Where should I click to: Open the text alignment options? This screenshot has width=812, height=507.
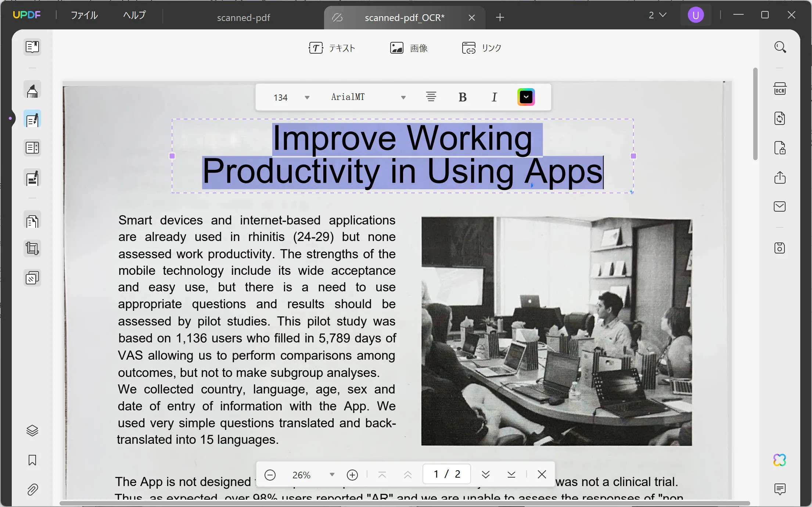pos(431,97)
